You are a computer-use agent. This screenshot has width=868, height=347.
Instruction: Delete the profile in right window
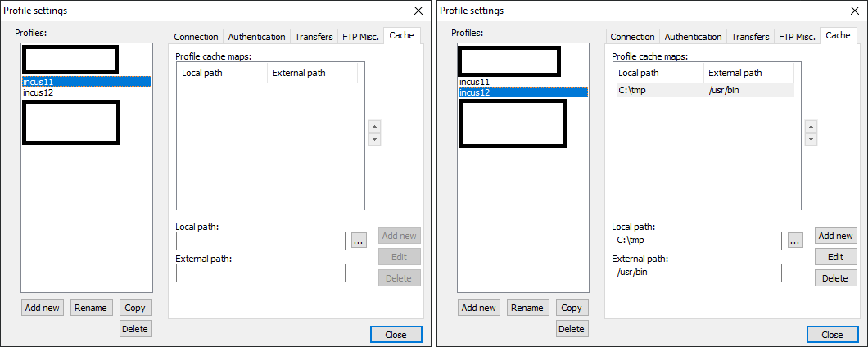click(x=572, y=329)
